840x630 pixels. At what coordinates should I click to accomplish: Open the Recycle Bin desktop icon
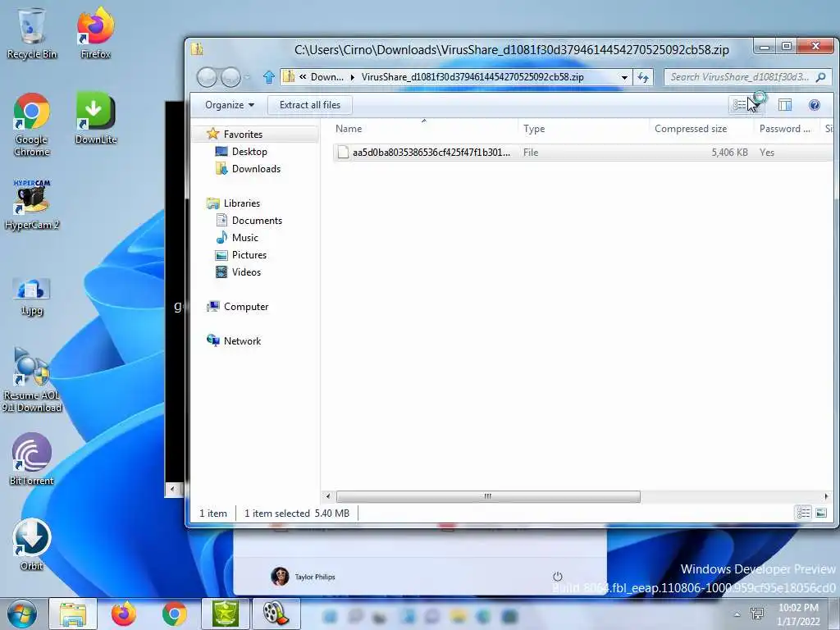coord(32,33)
